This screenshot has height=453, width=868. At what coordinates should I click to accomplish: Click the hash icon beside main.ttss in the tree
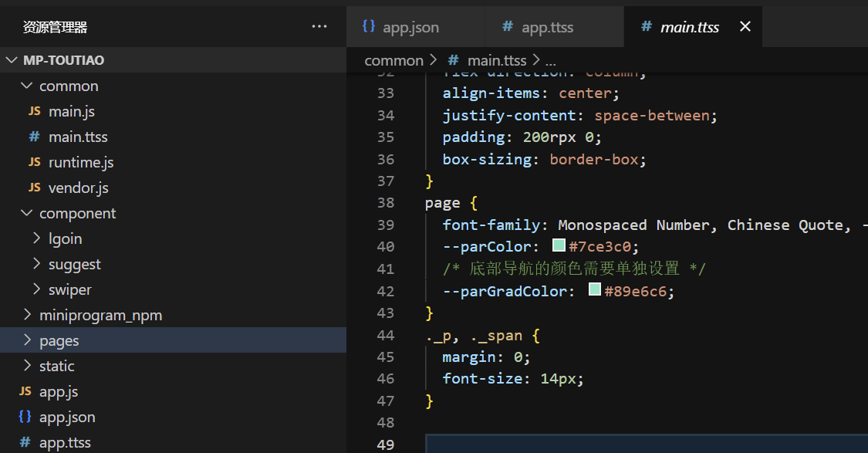click(x=34, y=137)
